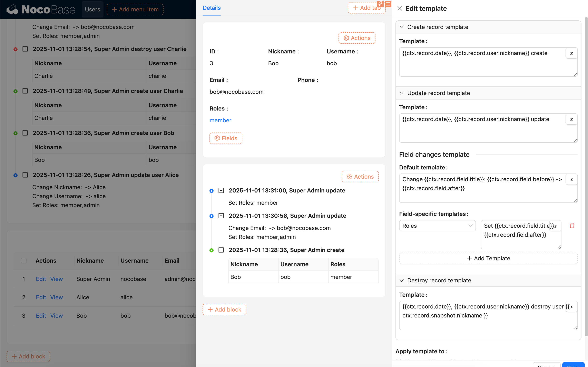Collapse the Create record template section

coord(402,27)
